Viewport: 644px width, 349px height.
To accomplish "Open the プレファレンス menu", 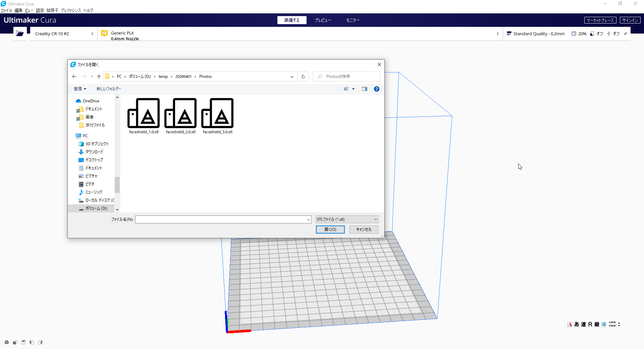I will pyautogui.click(x=71, y=10).
